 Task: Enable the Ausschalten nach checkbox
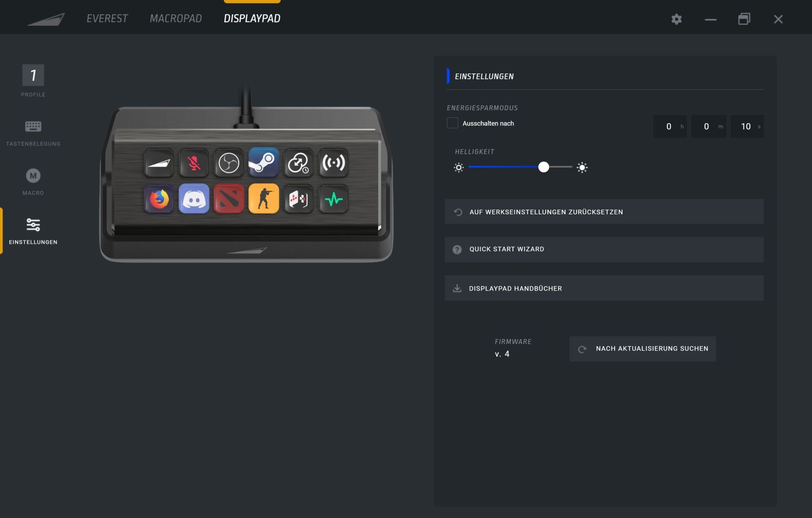click(453, 123)
